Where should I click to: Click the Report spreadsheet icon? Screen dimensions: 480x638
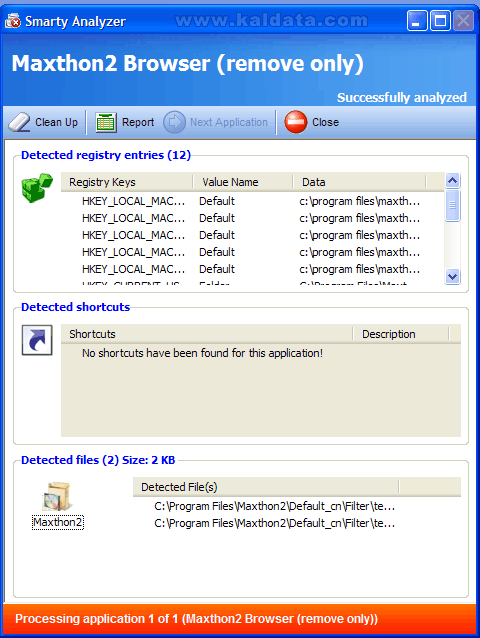click(x=106, y=122)
